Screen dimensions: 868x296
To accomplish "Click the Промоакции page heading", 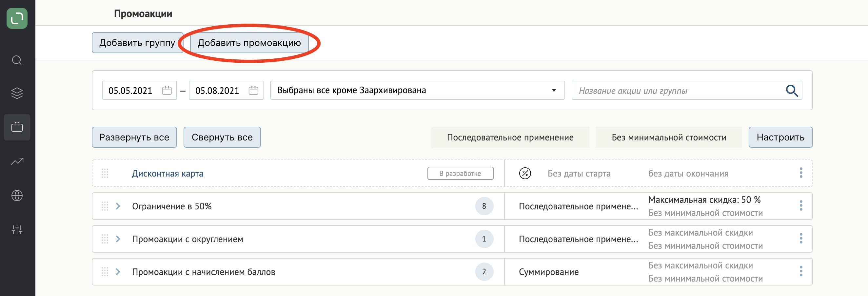I will point(143,13).
